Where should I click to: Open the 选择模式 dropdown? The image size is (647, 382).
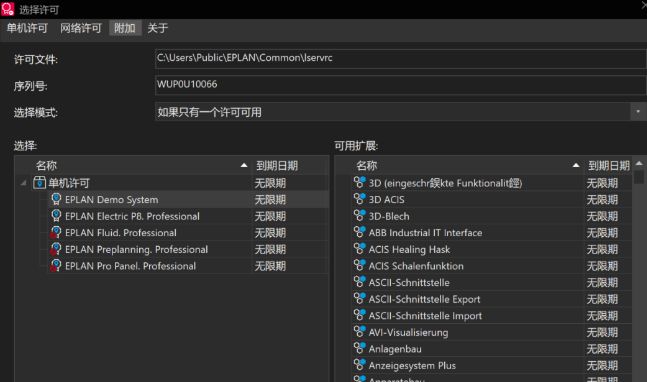[x=400, y=112]
